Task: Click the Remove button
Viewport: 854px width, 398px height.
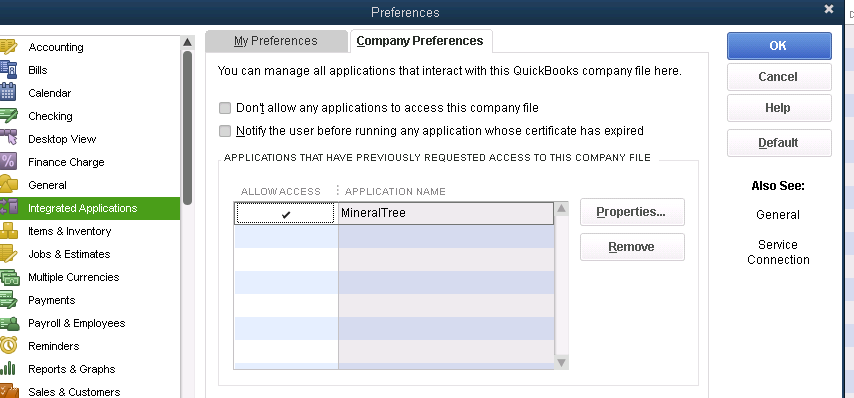Action: [x=632, y=247]
